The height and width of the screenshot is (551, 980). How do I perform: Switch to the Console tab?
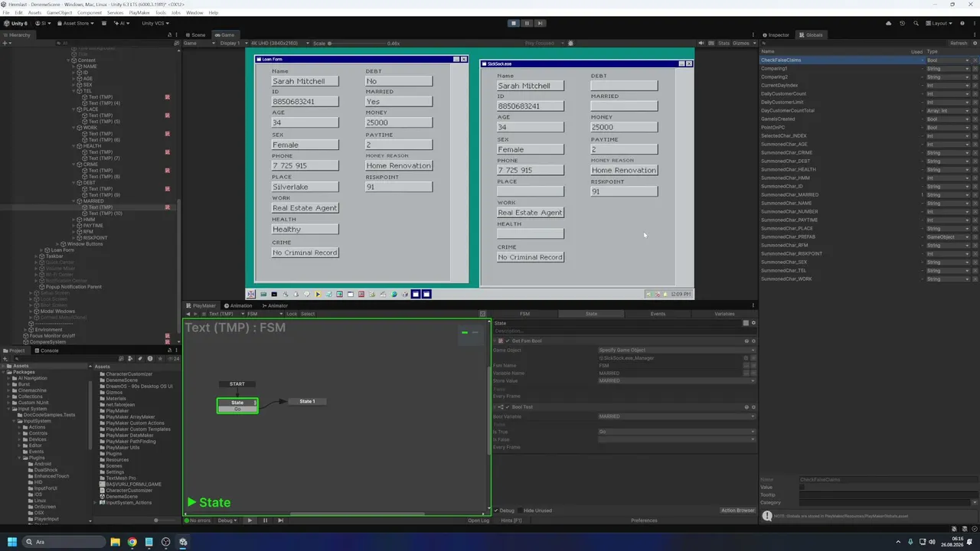tap(47, 350)
